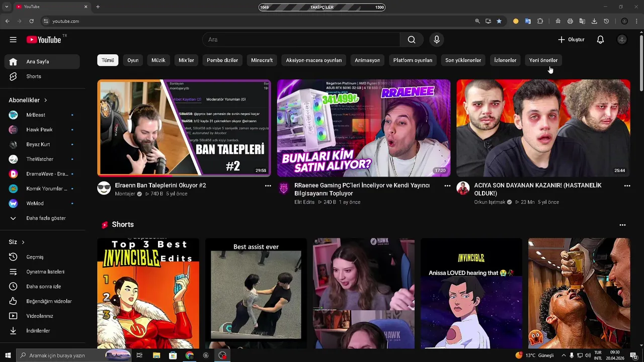The image size is (644, 362).
Task: Start voice search with microphone icon
Action: pyautogui.click(x=437, y=40)
